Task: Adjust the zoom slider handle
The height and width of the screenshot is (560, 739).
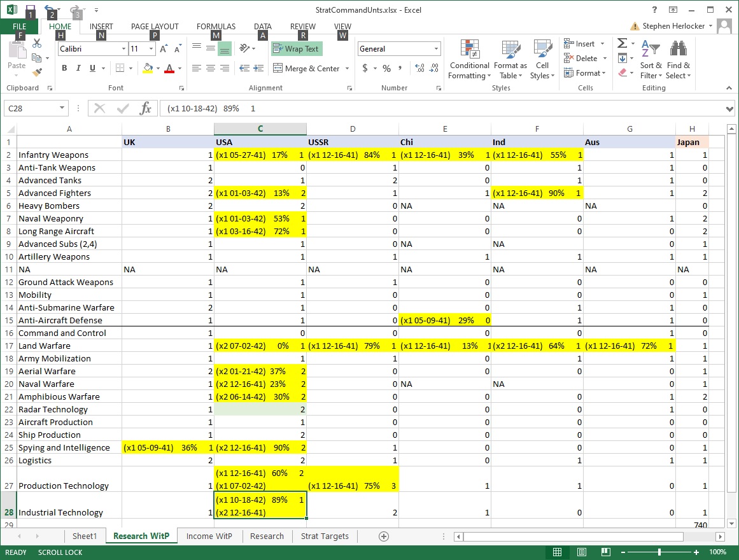Action: click(659, 552)
